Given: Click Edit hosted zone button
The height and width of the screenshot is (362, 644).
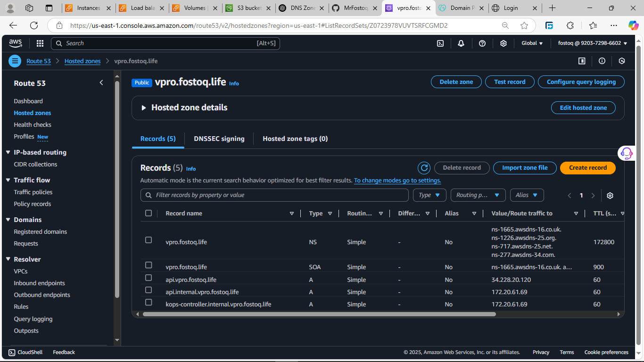Looking at the screenshot, I should click(x=583, y=108).
